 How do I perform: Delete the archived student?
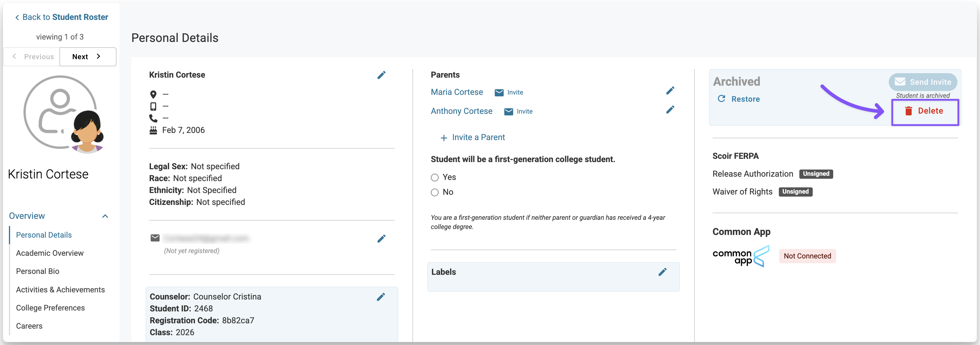coord(924,111)
